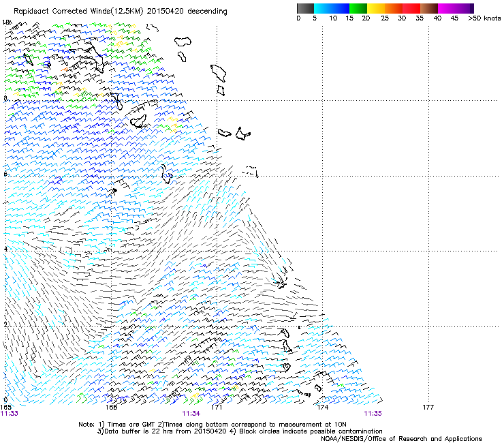Click the latitude label '4' on left axis
504x443 pixels.
point(5,249)
